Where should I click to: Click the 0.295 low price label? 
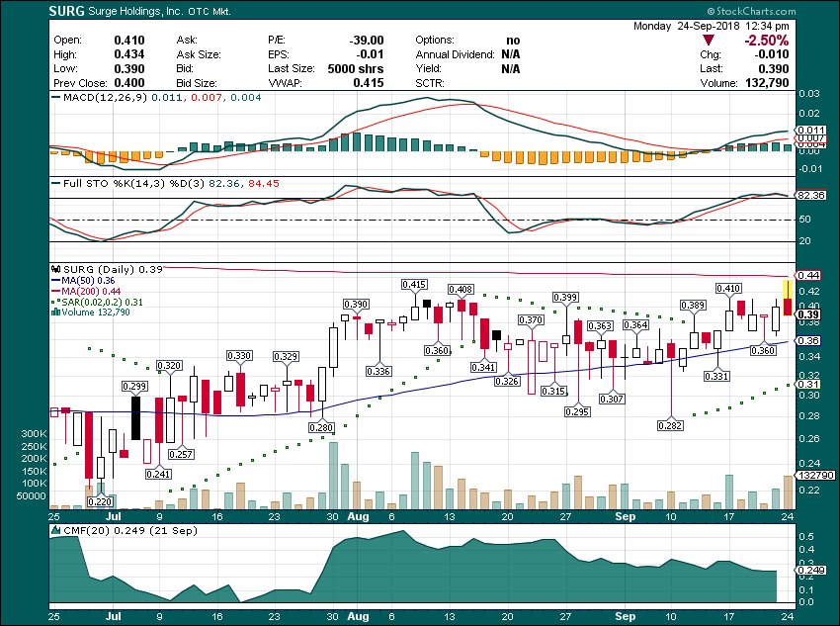[x=577, y=412]
